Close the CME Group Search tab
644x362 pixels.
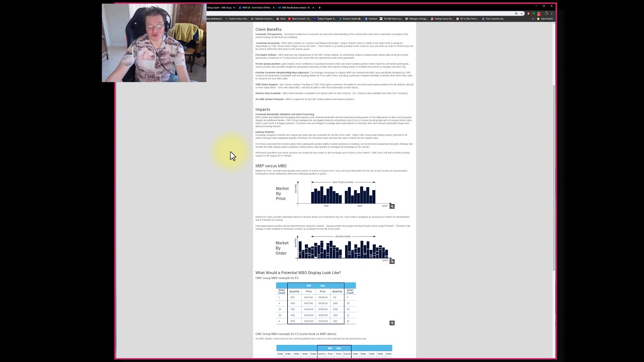click(x=234, y=8)
